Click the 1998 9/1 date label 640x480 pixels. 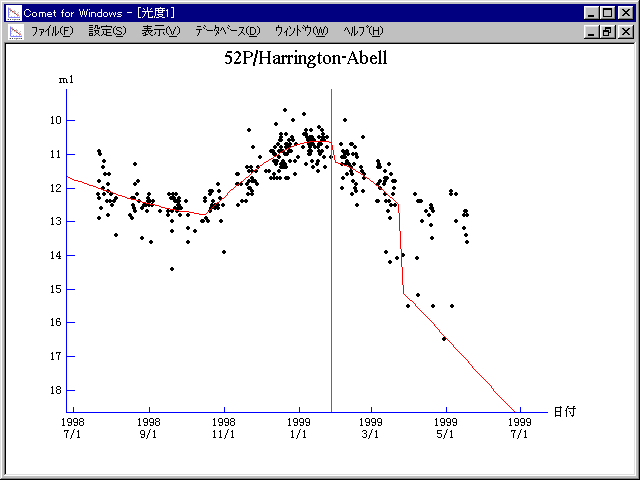[149, 427]
